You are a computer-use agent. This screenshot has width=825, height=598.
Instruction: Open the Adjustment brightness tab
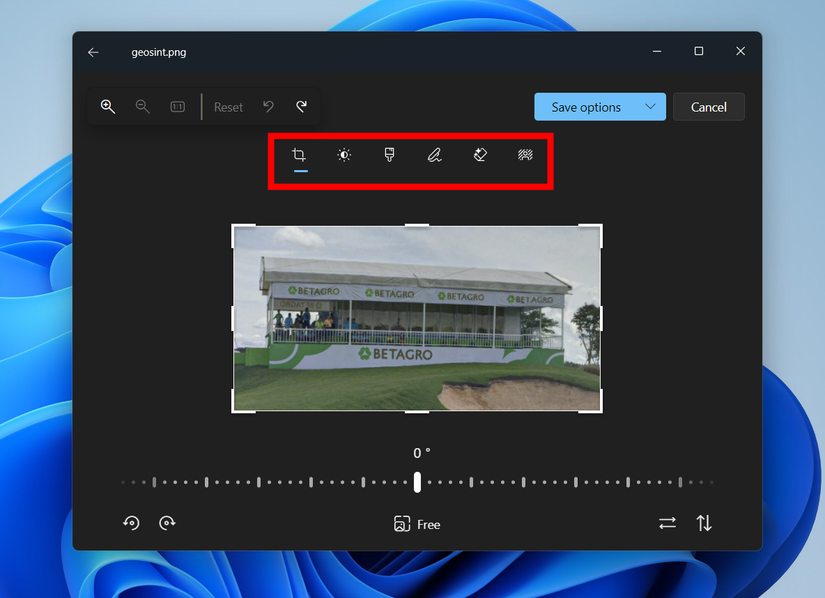pos(344,155)
